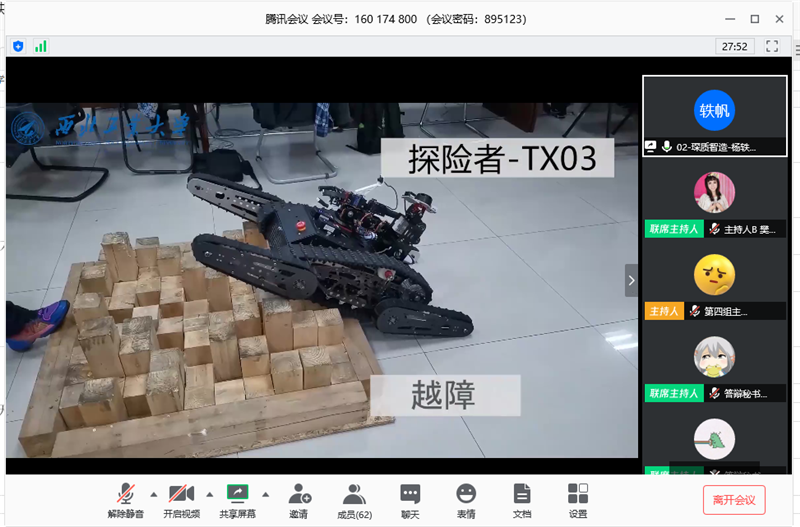Close the 腾讯会议 window
Viewport: 800px width, 527px height.
click(779, 19)
